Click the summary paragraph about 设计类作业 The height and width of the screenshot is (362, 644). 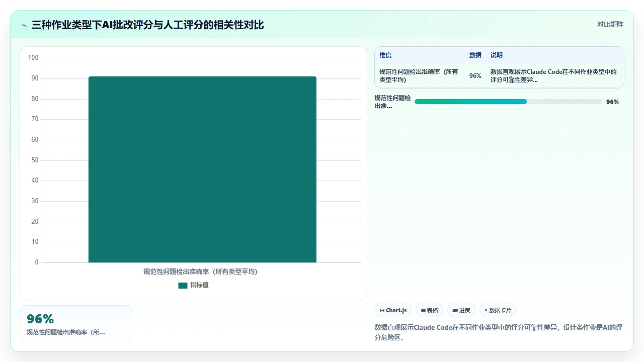point(499,332)
